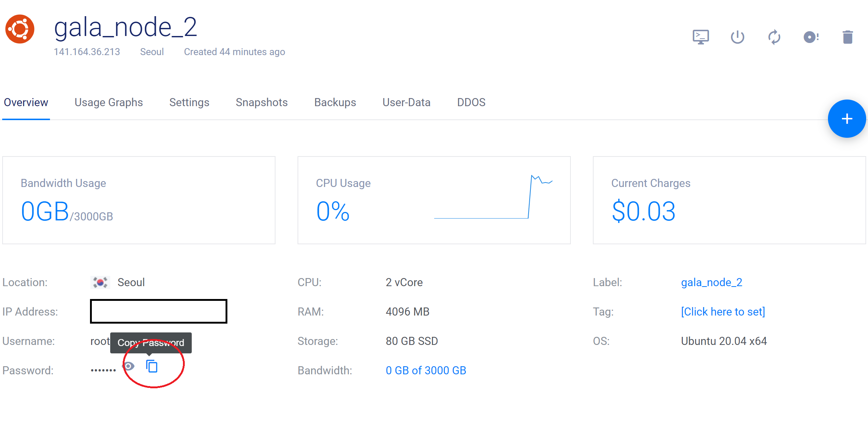Copy password using the clipboard icon
This screenshot has height=425, width=868.
152,366
